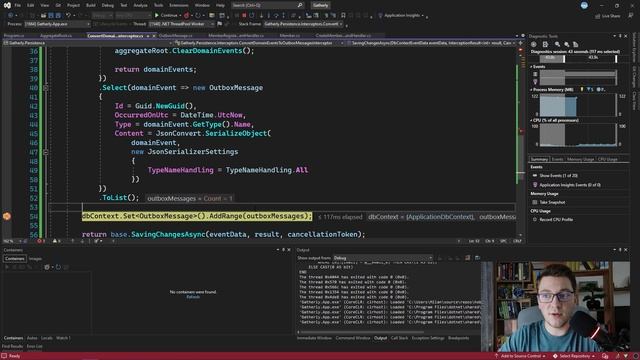Screen dimensions: 640x360
Task: Open the Show output from Debug dropdown
Action: tap(382, 258)
